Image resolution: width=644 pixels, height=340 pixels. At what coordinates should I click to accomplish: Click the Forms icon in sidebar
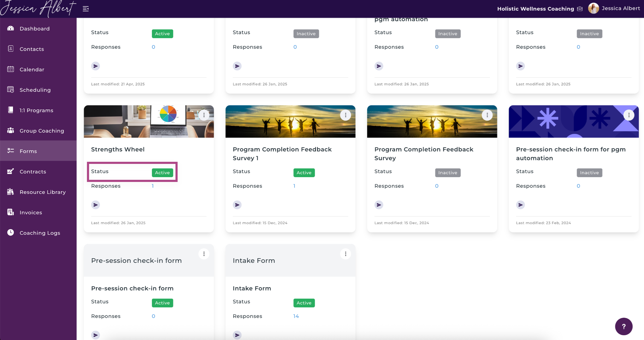tap(11, 151)
